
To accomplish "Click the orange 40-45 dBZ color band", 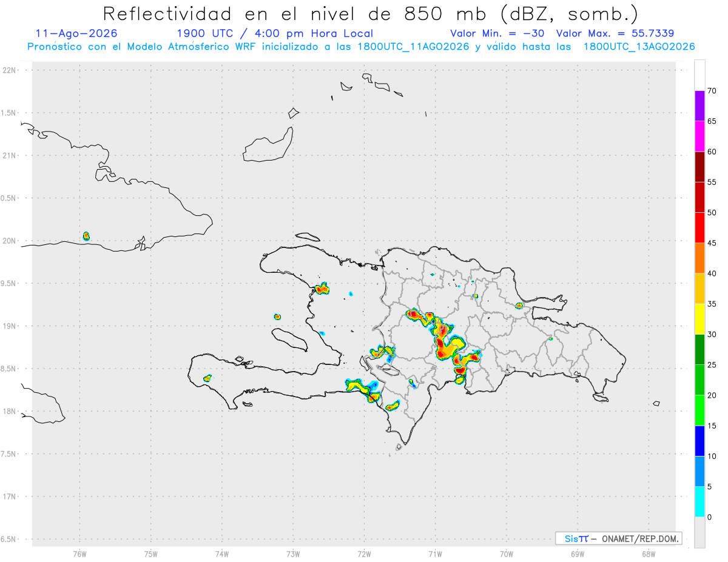I will coord(699,258).
